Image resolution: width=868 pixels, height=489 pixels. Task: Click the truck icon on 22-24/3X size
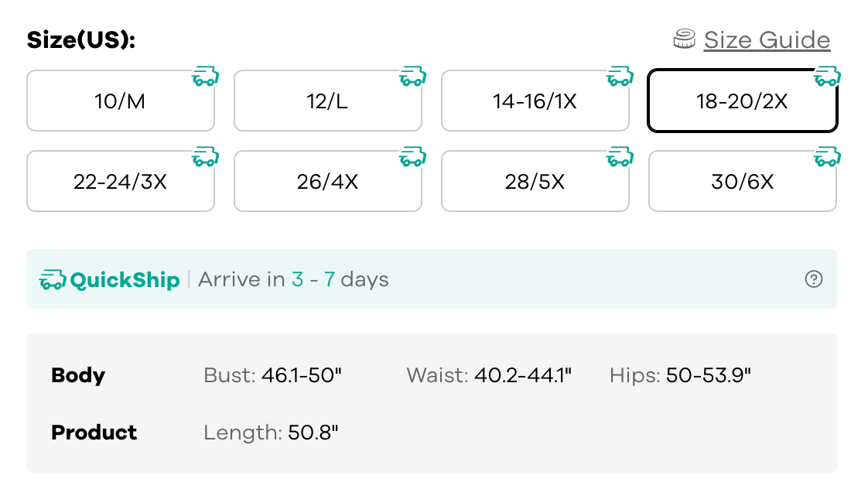(205, 157)
